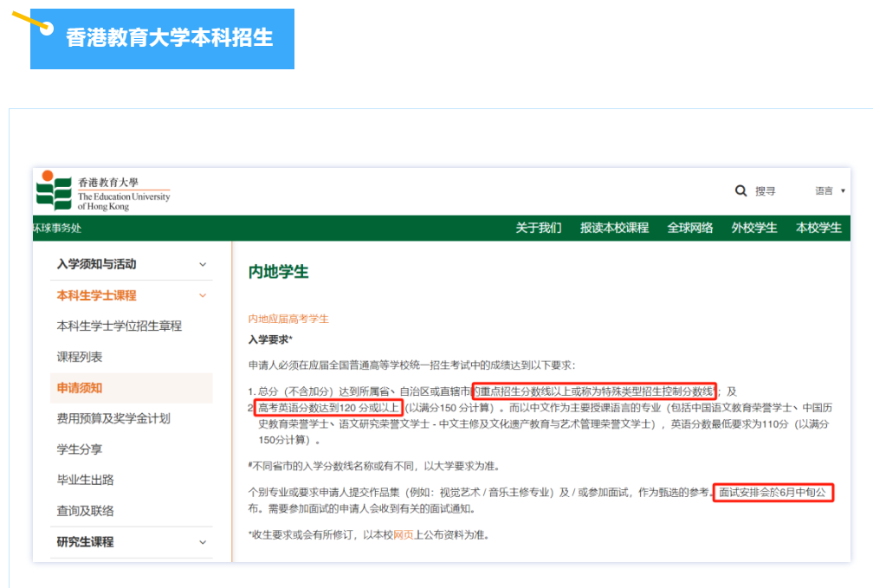The height and width of the screenshot is (588, 873).
Task: Select 报读本校课程 in navigation bar
Action: coord(614,228)
